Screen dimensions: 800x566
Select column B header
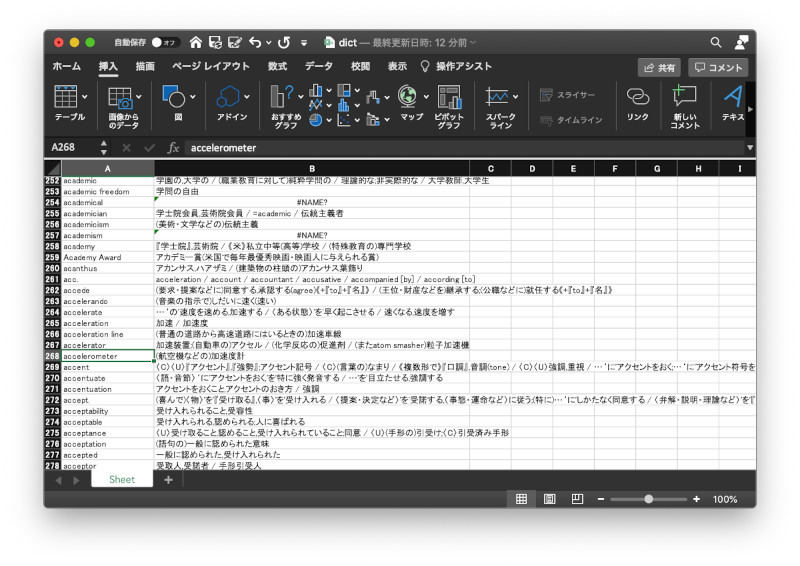(312, 168)
